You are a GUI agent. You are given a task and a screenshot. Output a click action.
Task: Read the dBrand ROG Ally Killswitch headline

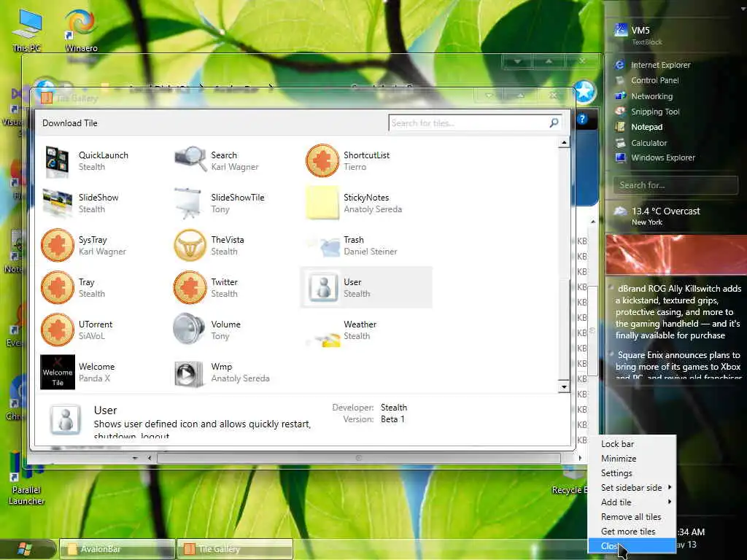pyautogui.click(x=678, y=312)
